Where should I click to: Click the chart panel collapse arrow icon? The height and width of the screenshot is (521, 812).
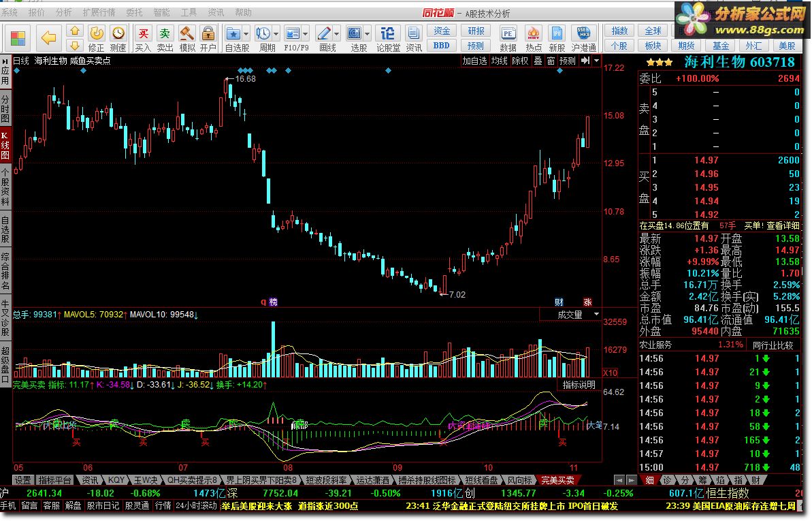[585, 61]
